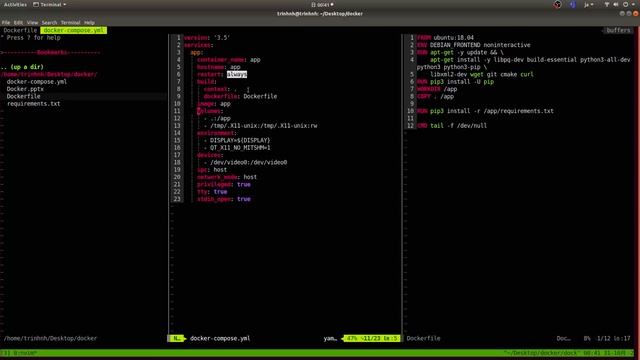640x360 pixels.
Task: Go up a directory in NERDTree
Action: pyautogui.click(x=22, y=67)
